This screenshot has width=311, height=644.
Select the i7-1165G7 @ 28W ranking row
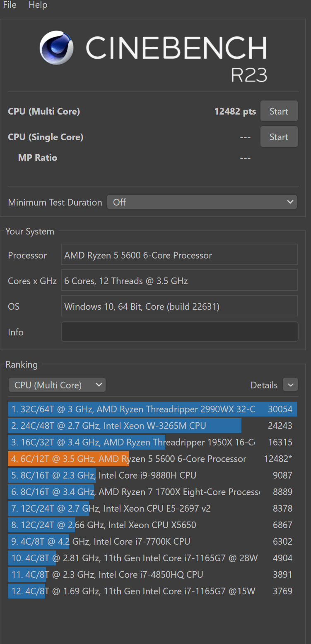152,558
